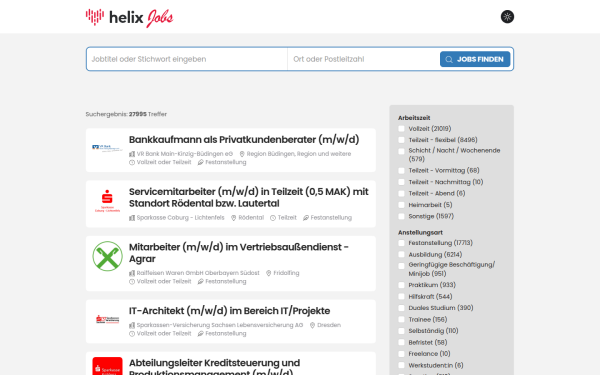This screenshot has width=600, height=375.
Task: Click clock icon in Bankkaufmann listing
Action: coord(132,162)
